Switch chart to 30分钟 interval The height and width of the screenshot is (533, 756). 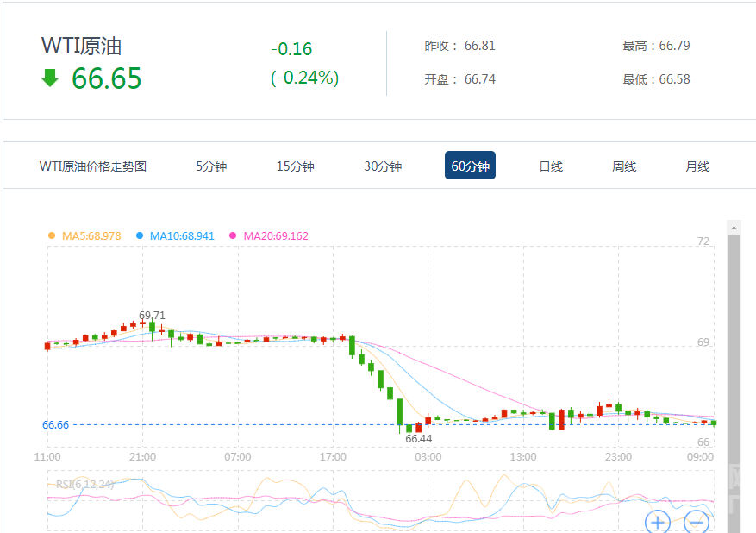click(383, 166)
